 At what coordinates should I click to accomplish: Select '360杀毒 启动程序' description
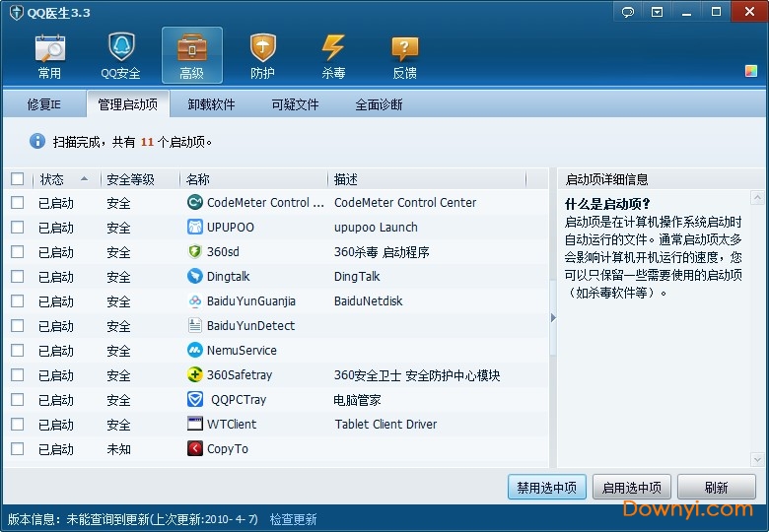click(x=382, y=252)
